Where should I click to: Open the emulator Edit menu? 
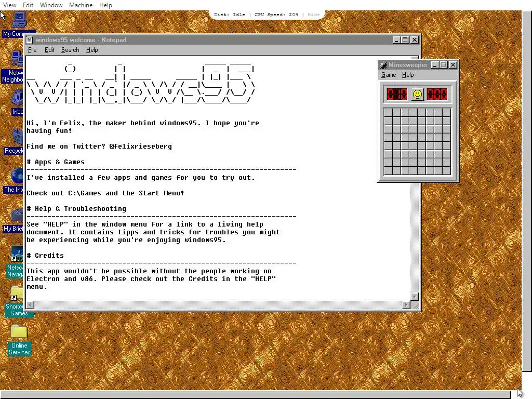28,5
